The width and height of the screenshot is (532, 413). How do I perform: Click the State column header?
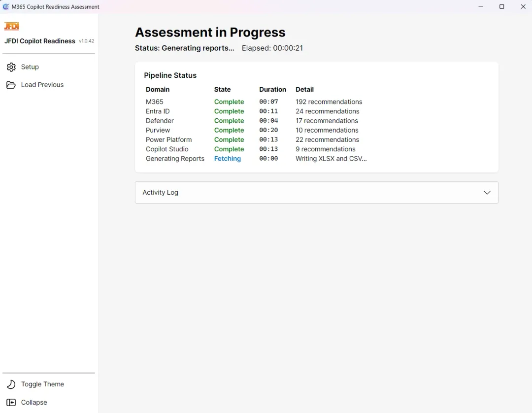coord(222,90)
